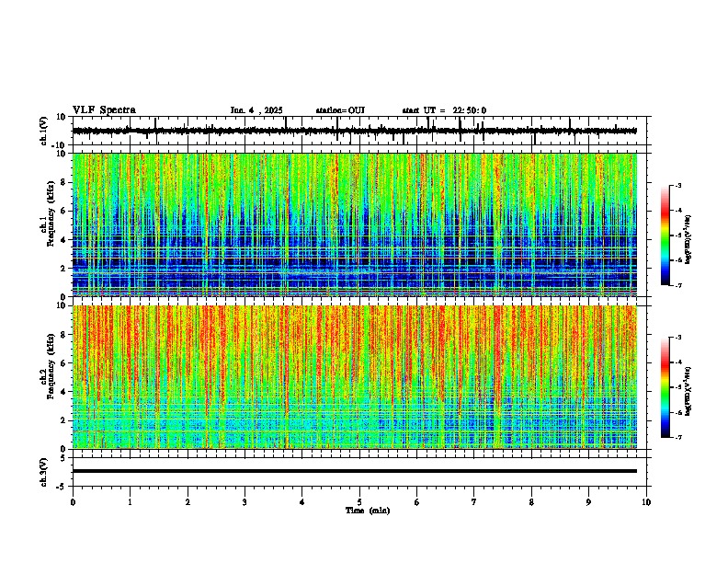Select the "ch.1(V)" waveform axis label
Viewport: 728px width, 563px height.
point(44,131)
